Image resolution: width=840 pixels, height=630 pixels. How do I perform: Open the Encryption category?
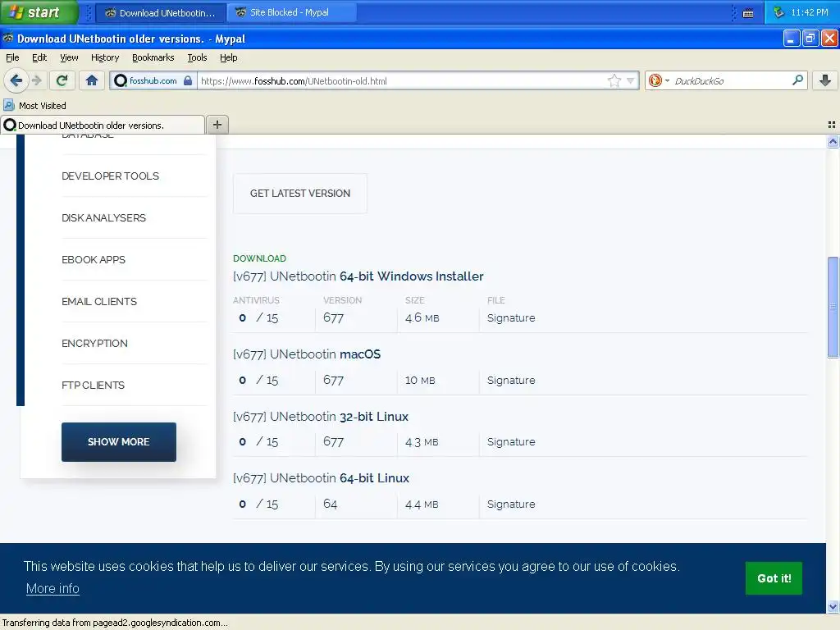coord(94,343)
